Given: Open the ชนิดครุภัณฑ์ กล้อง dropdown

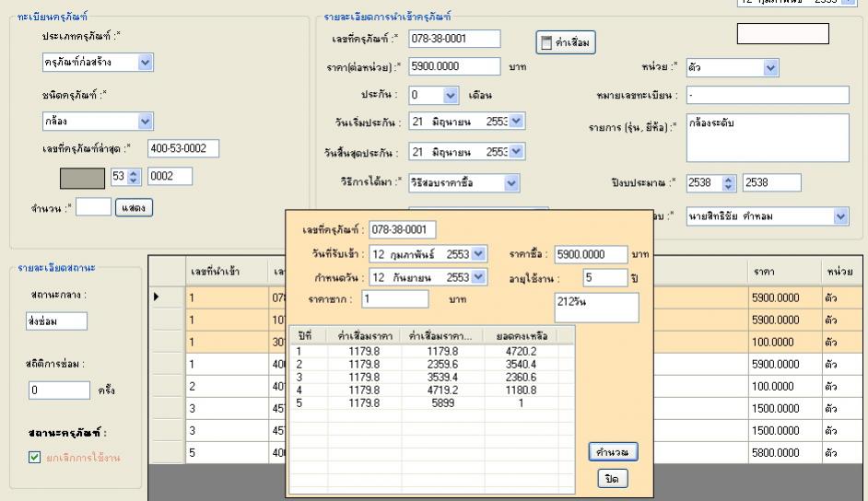Looking at the screenshot, I should (145, 121).
